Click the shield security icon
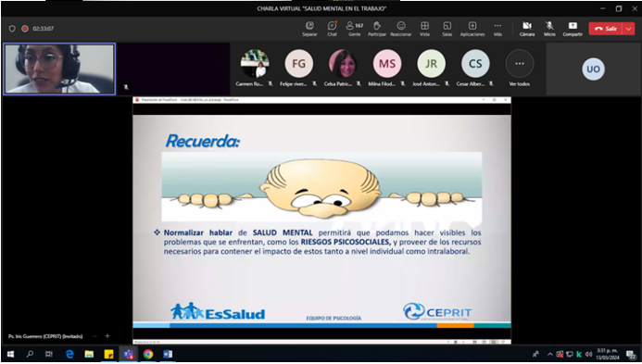This screenshot has height=364, width=642. point(12,29)
